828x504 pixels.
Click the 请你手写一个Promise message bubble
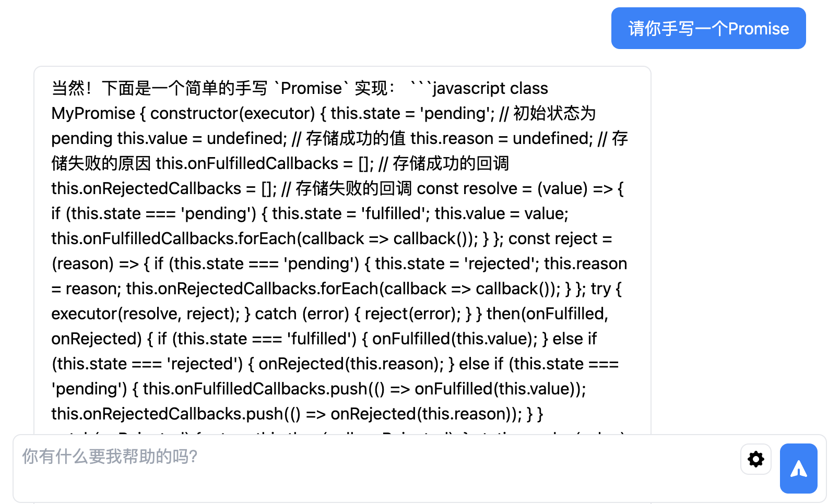[708, 28]
